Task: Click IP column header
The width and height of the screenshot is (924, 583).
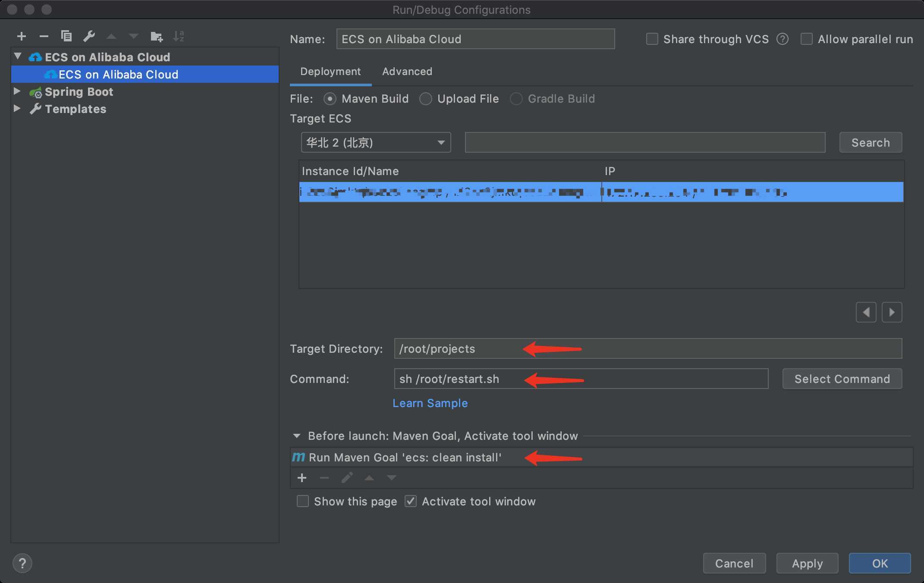Action: click(753, 171)
